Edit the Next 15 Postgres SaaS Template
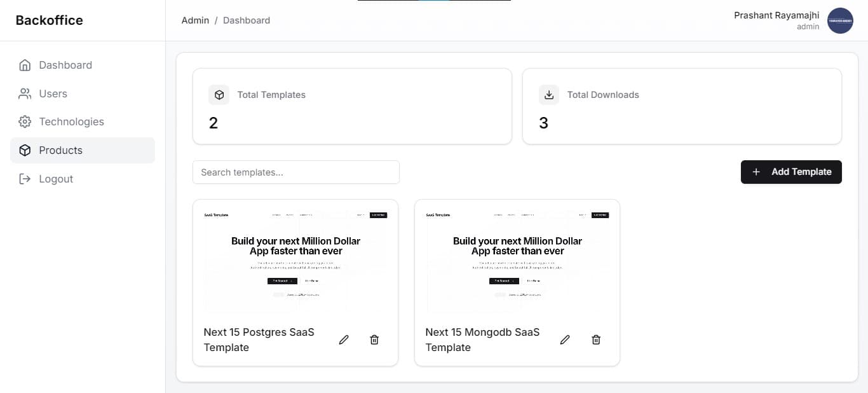 344,340
